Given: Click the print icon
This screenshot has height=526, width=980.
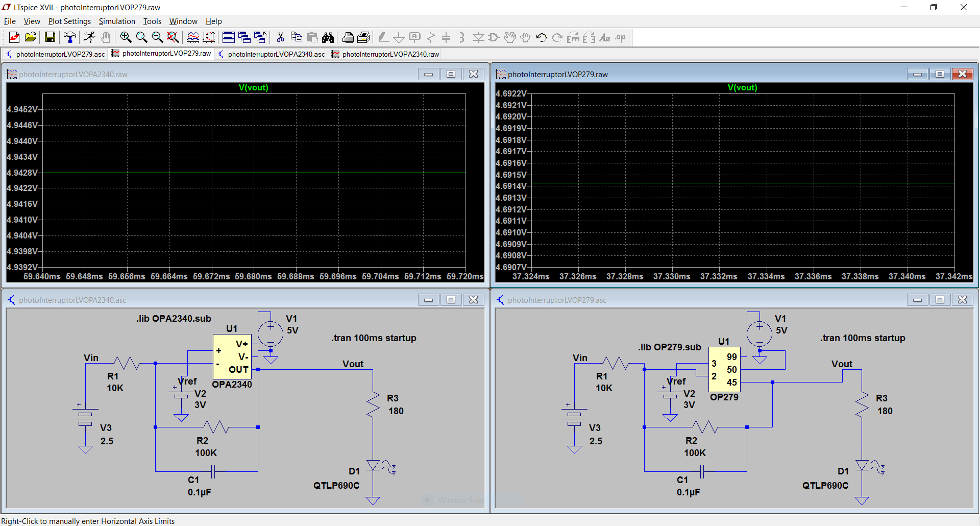Looking at the screenshot, I should [x=363, y=37].
